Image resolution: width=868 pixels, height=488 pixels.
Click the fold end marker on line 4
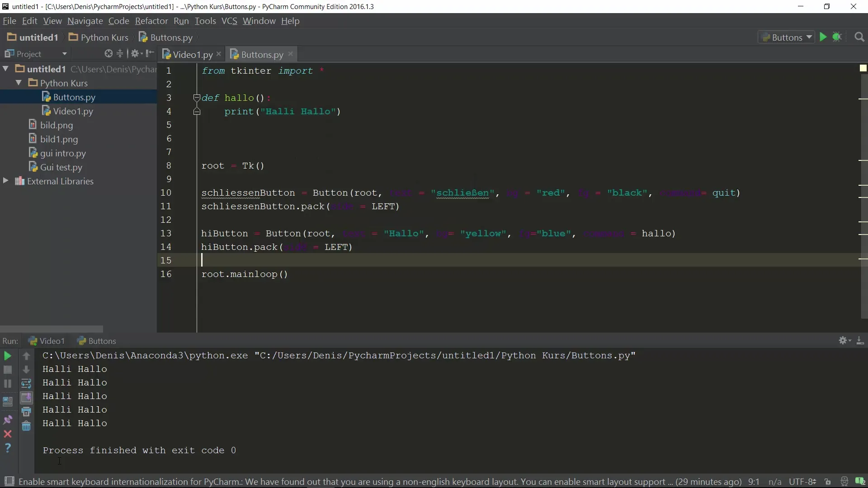(x=197, y=111)
